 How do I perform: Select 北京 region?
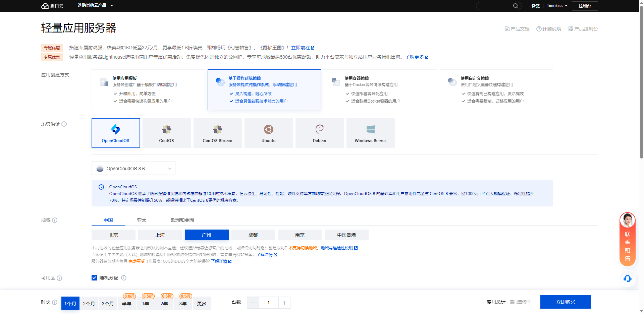pyautogui.click(x=113, y=235)
